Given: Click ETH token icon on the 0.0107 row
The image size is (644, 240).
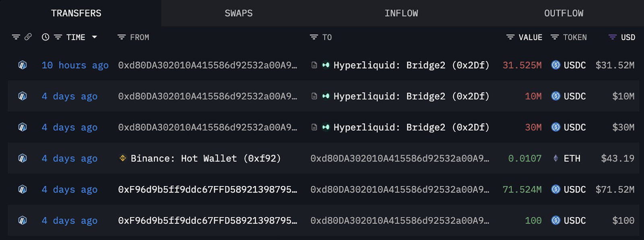Looking at the screenshot, I should click(x=555, y=158).
